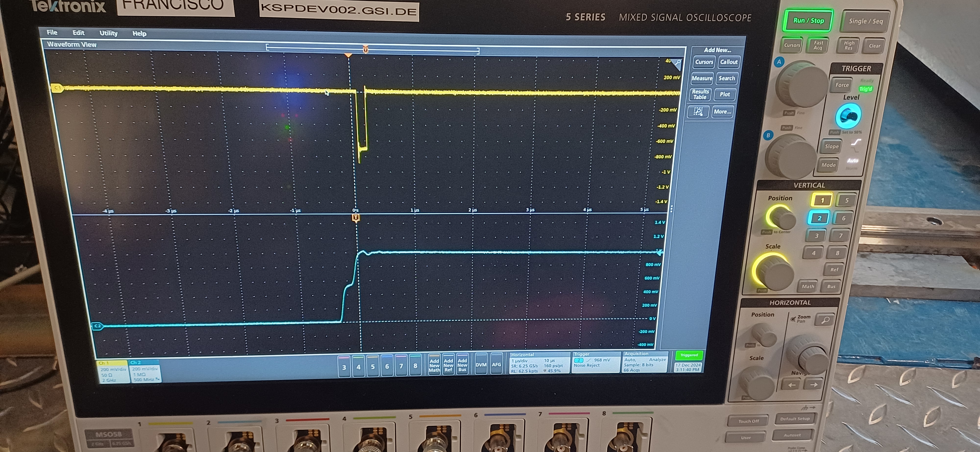The height and width of the screenshot is (452, 980).
Task: Push the trigger Slope button
Action: tap(832, 147)
